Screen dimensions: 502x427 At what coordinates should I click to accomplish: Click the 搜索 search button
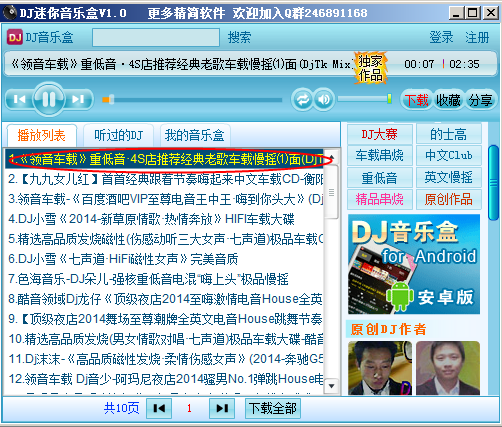coord(239,37)
